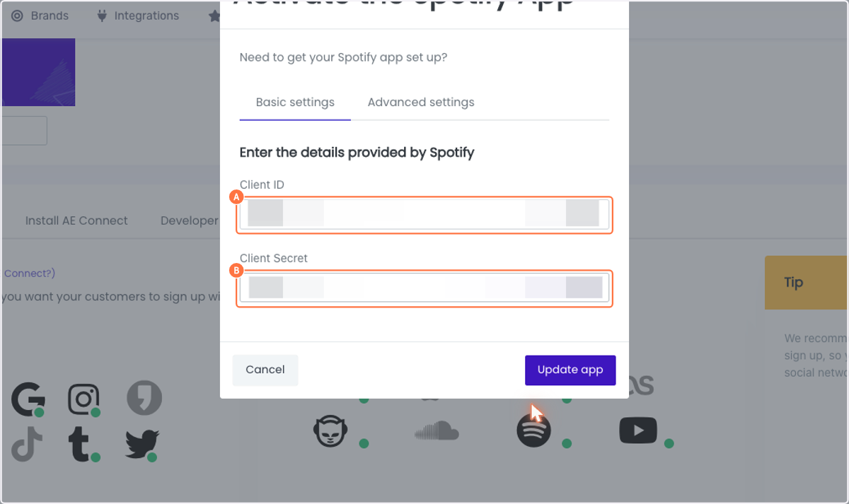849x504 pixels.
Task: Open the TikTok icon
Action: (x=27, y=445)
